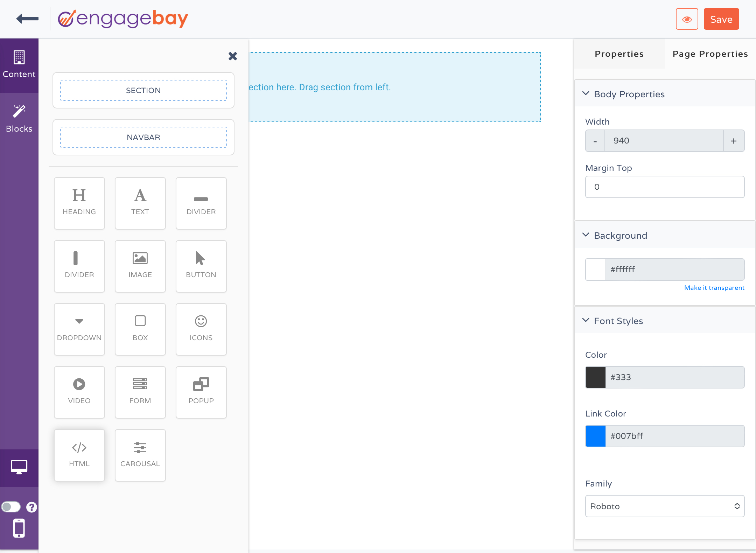Select the SECTION element
756x553 pixels.
[x=143, y=90]
